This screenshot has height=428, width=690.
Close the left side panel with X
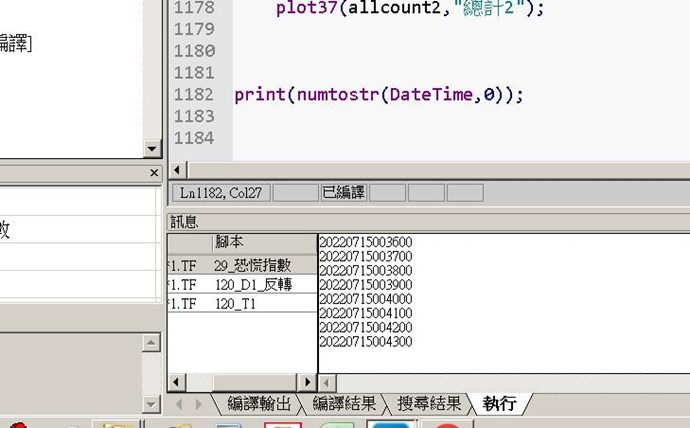(154, 173)
